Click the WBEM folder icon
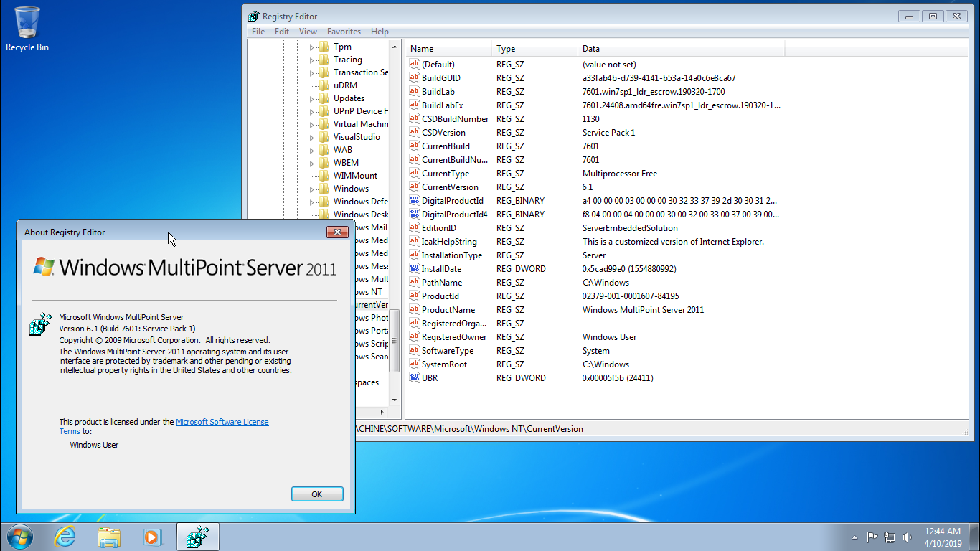Viewport: 980px width, 551px height. (x=324, y=163)
